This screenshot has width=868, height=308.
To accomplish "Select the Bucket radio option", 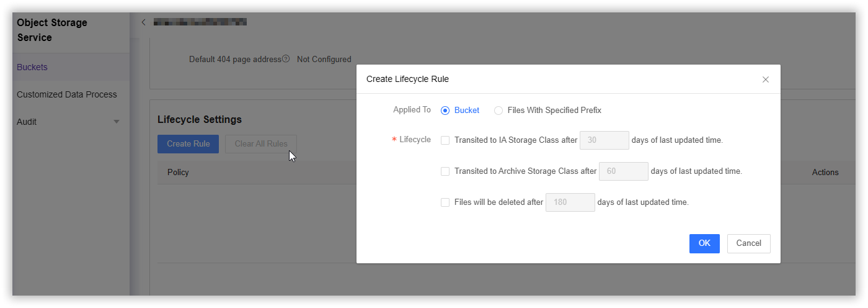I will tap(445, 111).
